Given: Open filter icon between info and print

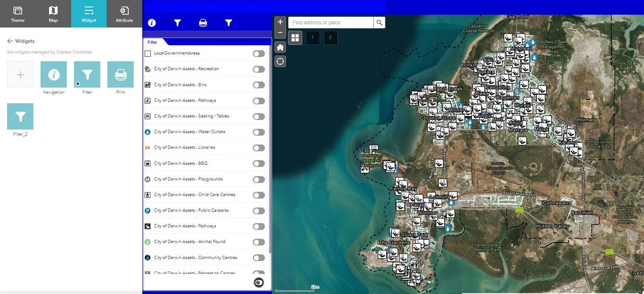Looking at the screenshot, I should 177,23.
